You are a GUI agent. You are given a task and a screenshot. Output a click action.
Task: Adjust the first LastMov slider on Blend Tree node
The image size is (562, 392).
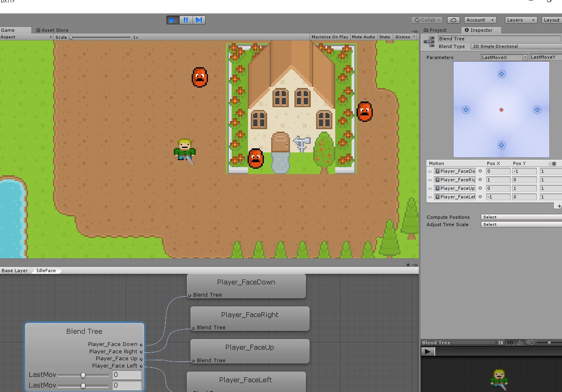click(x=83, y=375)
